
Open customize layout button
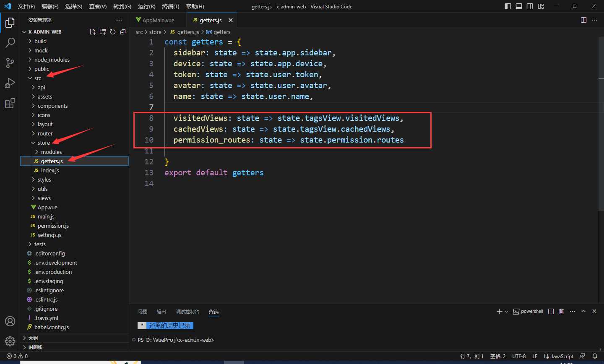click(541, 6)
